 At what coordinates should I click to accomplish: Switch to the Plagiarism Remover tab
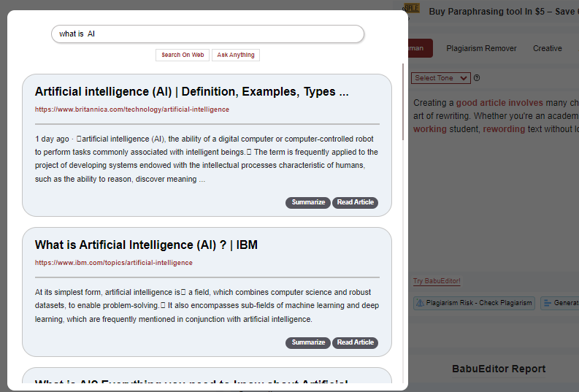click(481, 48)
